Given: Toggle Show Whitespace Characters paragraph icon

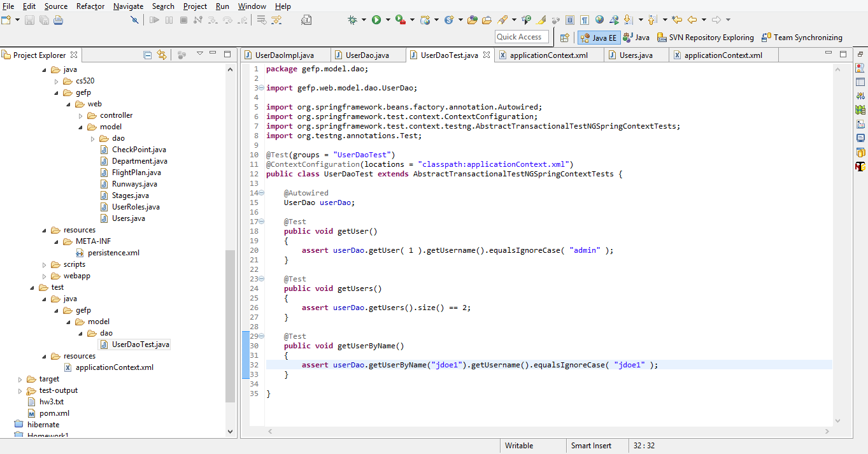Looking at the screenshot, I should pos(585,20).
